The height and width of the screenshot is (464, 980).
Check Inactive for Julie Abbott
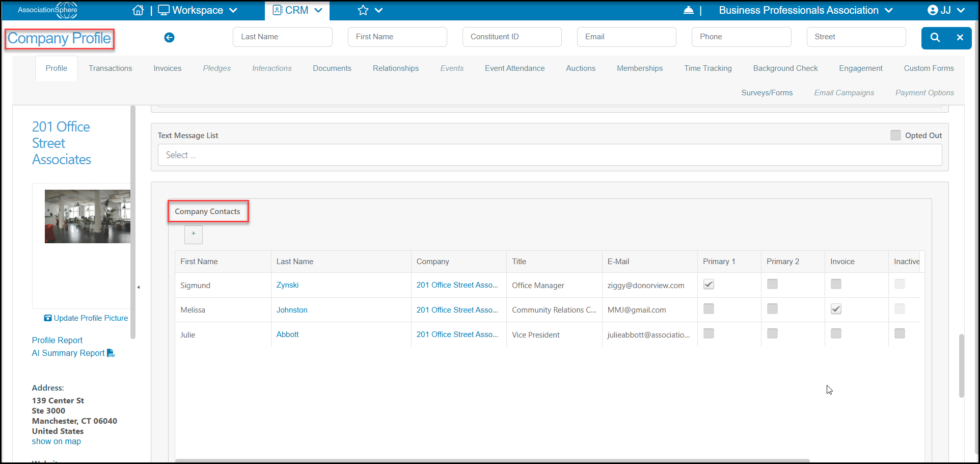click(x=900, y=333)
